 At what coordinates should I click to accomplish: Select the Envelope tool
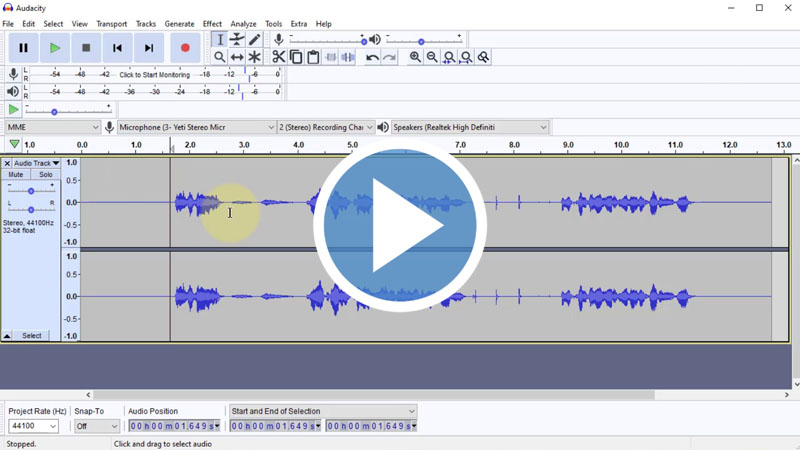[237, 40]
